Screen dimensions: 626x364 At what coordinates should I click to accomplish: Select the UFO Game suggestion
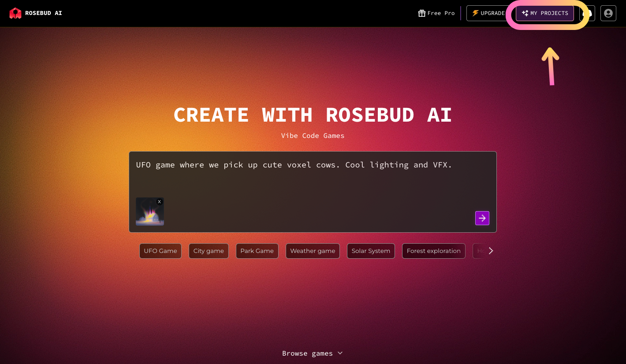pos(160,251)
